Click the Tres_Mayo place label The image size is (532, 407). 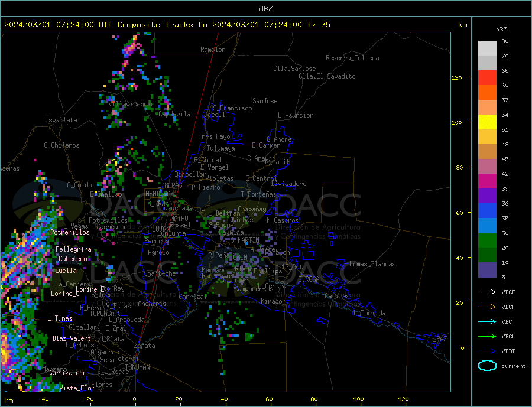(x=214, y=136)
